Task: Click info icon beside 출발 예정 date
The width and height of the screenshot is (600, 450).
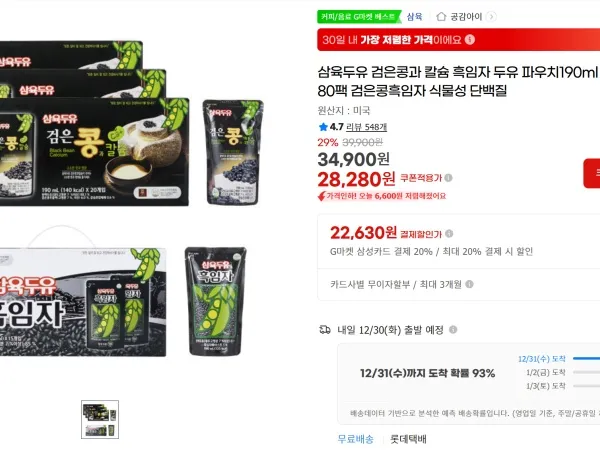Action: (453, 329)
